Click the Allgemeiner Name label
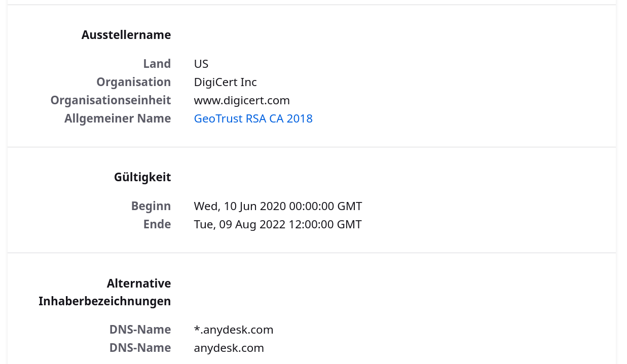The image size is (627, 364). [118, 118]
